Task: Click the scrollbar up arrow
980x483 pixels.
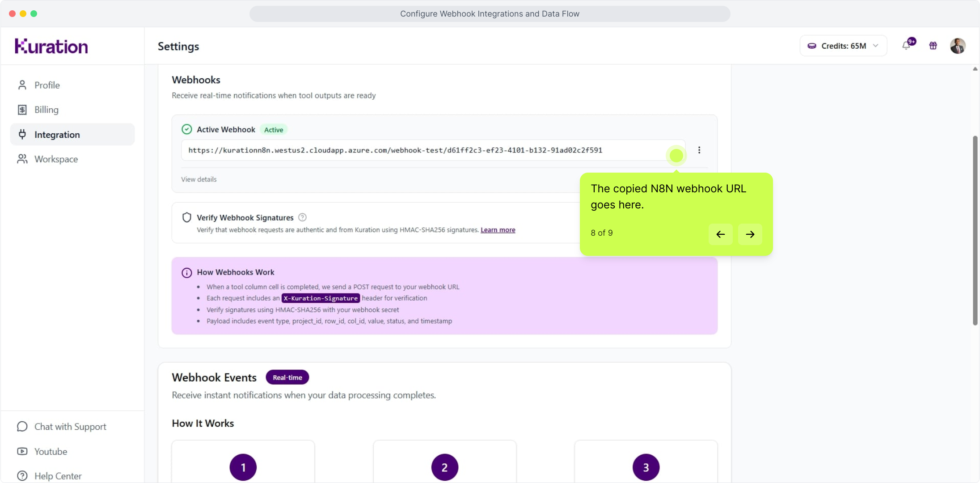Action: pos(975,69)
